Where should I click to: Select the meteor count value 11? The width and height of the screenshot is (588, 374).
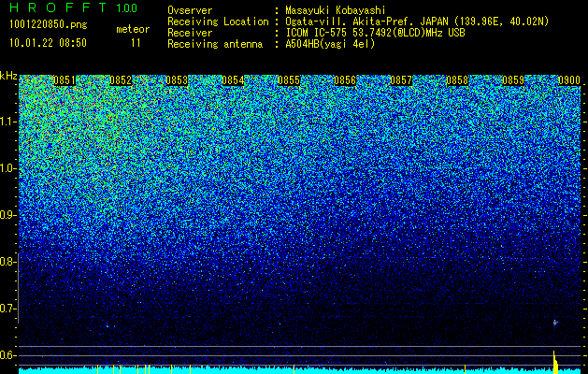136,43
